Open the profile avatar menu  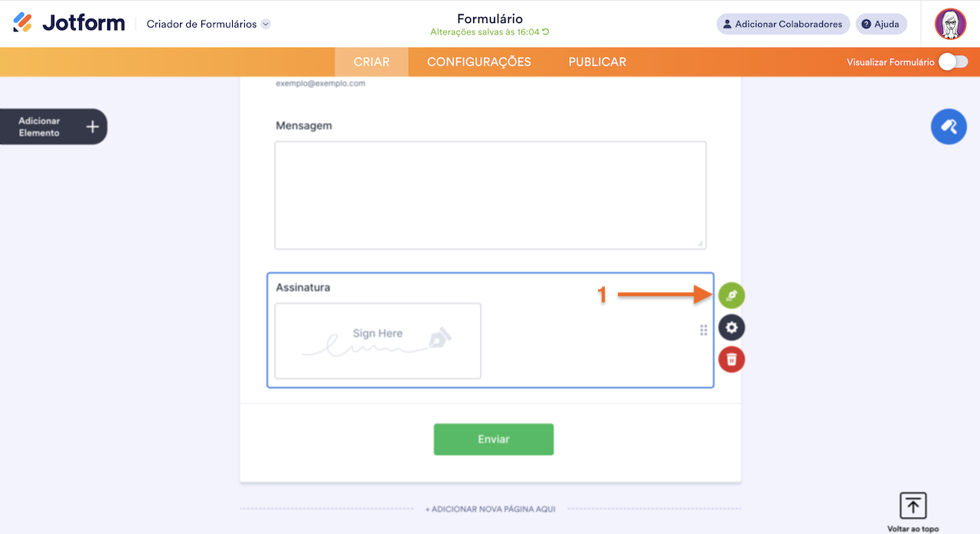tap(950, 23)
